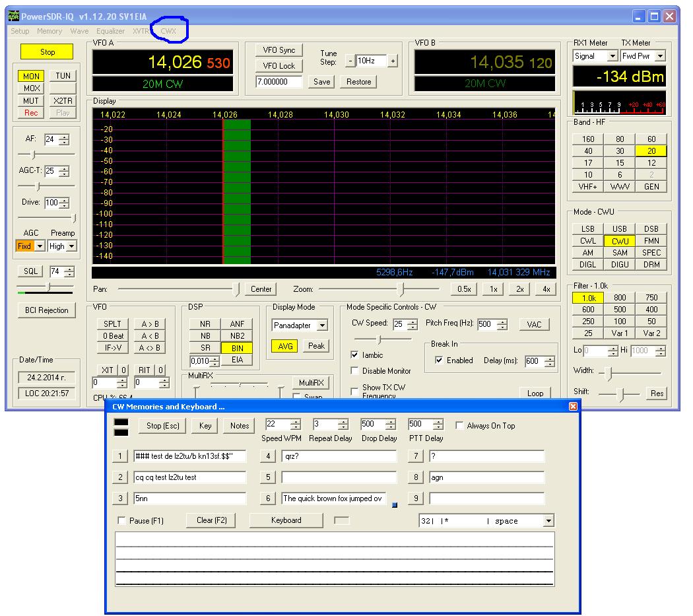The image size is (693, 616).
Task: Click the memory 2 text field 'cq cq test lz2tu test'
Action: click(189, 477)
